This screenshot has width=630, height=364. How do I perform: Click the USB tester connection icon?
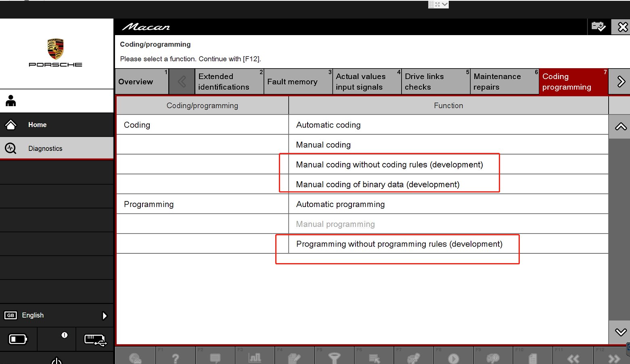point(95,340)
